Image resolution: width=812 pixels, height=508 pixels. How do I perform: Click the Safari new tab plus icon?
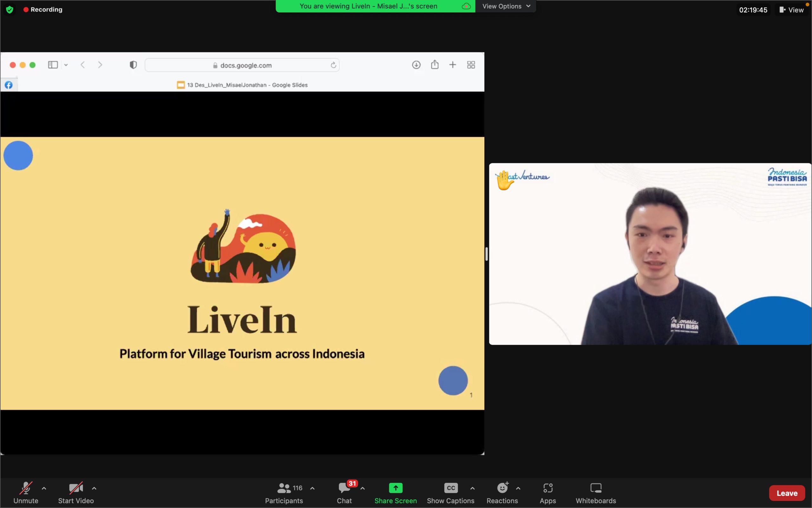(x=453, y=65)
